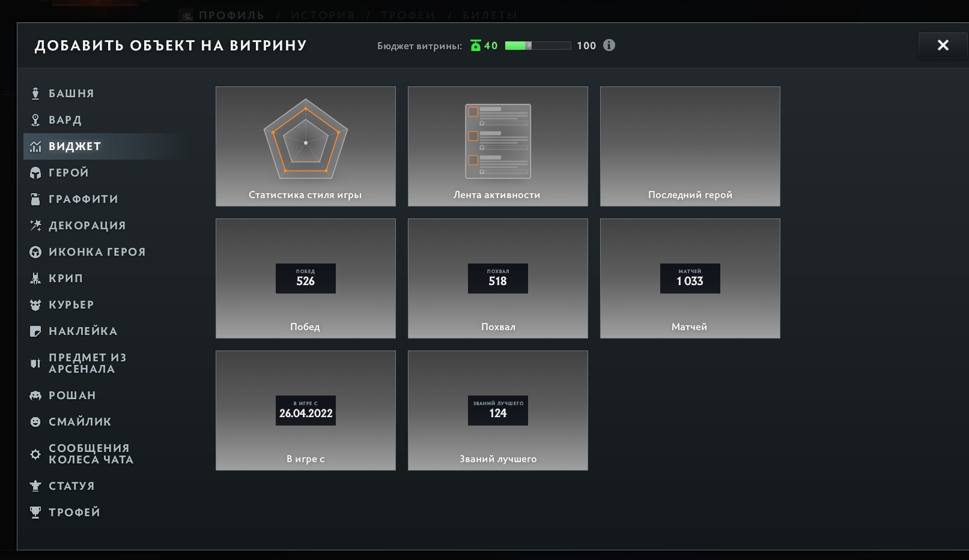The height and width of the screenshot is (560, 969).
Task: Click the helmet icon beside ГЕРОЙ
Action: (35, 173)
